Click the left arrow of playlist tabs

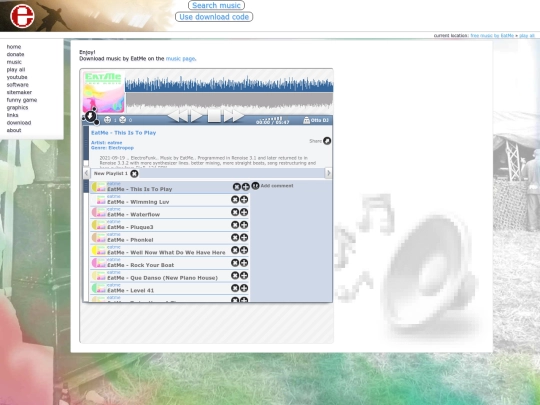(x=86, y=173)
